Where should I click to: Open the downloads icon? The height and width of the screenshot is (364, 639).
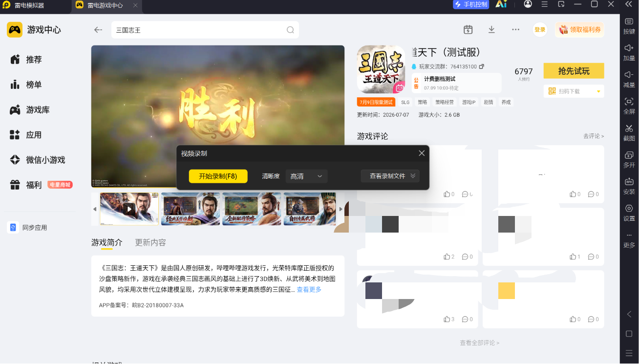click(x=491, y=30)
